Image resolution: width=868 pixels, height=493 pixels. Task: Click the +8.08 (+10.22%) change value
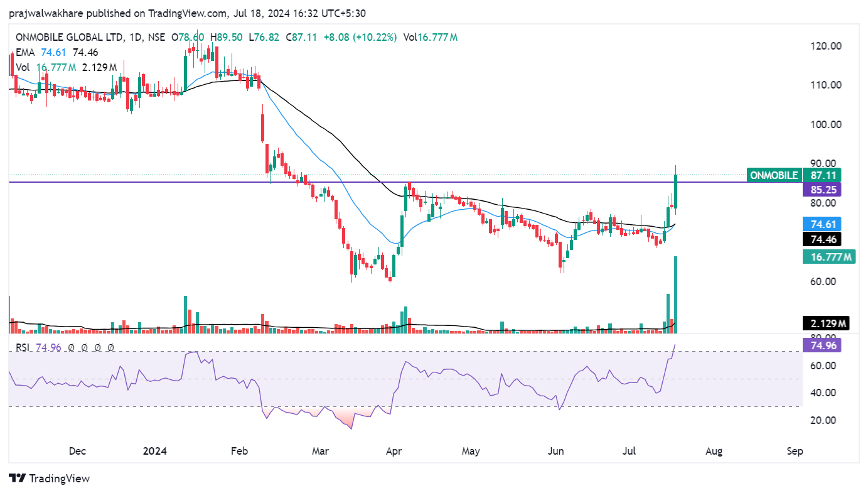[360, 38]
